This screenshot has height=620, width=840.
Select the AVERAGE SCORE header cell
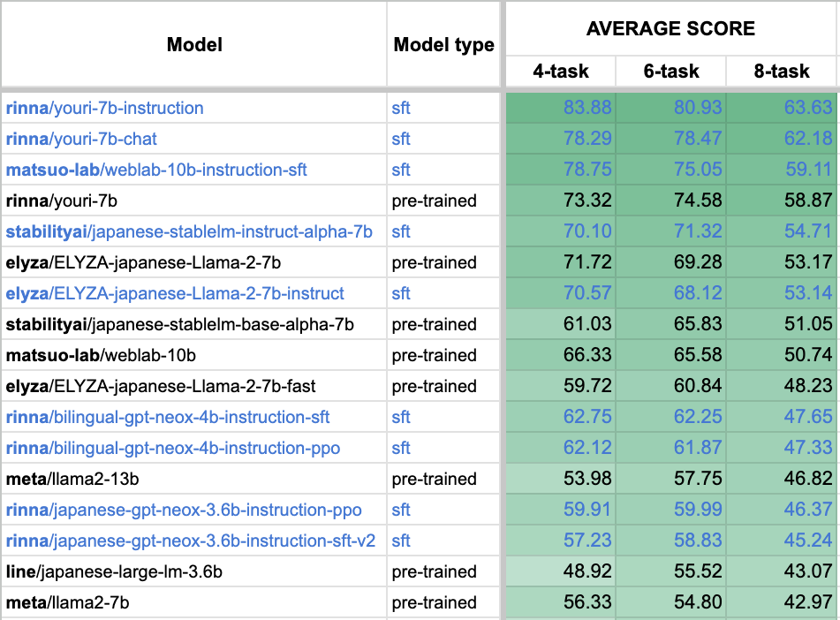(670, 28)
